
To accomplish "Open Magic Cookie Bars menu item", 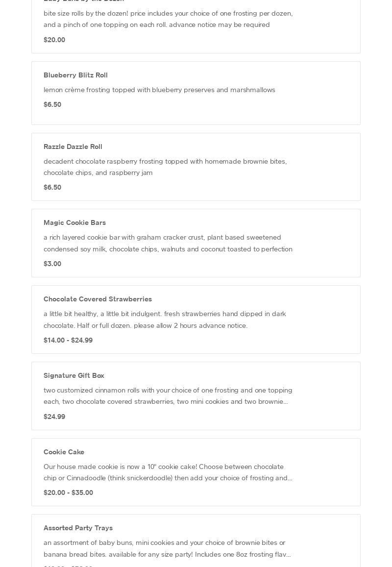I will (196, 243).
